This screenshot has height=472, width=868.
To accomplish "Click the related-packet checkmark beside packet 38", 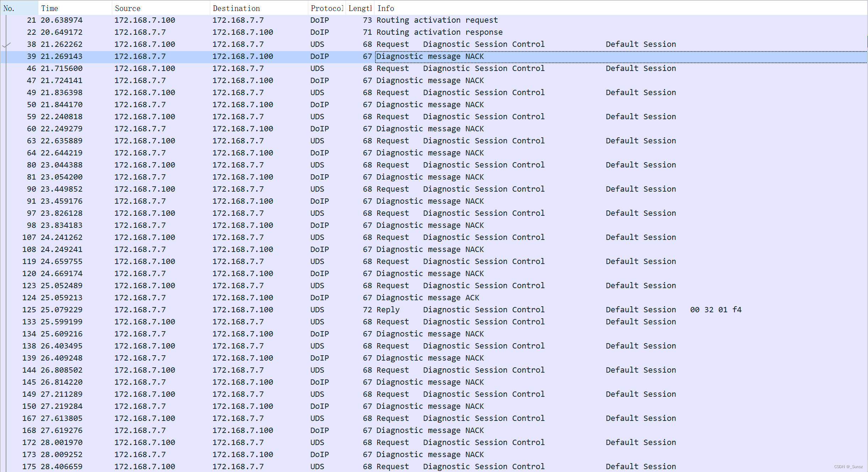I will pos(6,45).
